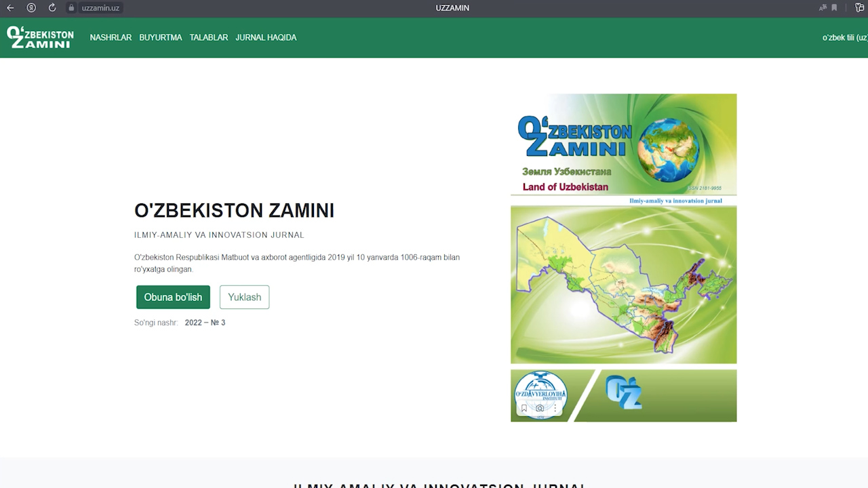Open the TALABLAR menu item
The height and width of the screenshot is (488, 868).
click(209, 38)
